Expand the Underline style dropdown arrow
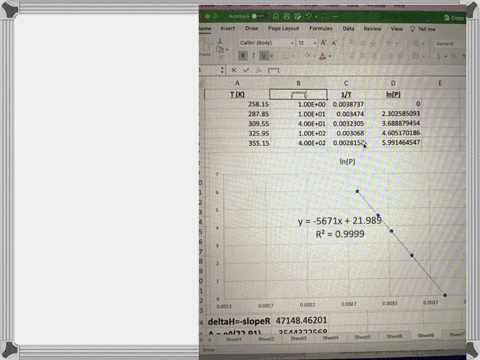480x360 pixels. click(271, 56)
